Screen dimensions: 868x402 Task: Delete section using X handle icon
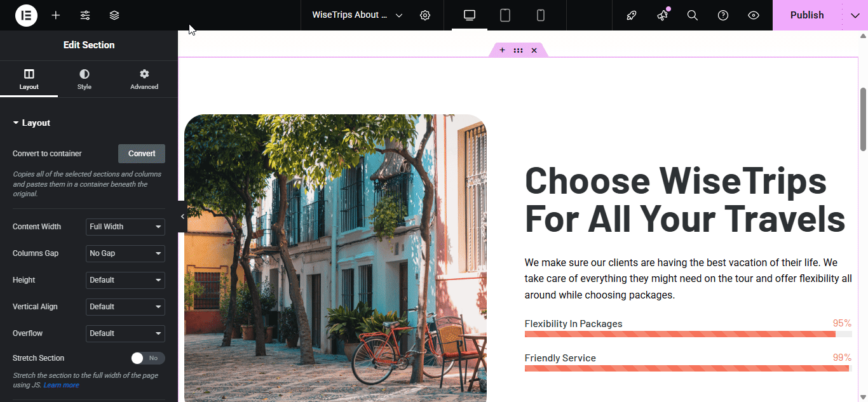point(534,50)
